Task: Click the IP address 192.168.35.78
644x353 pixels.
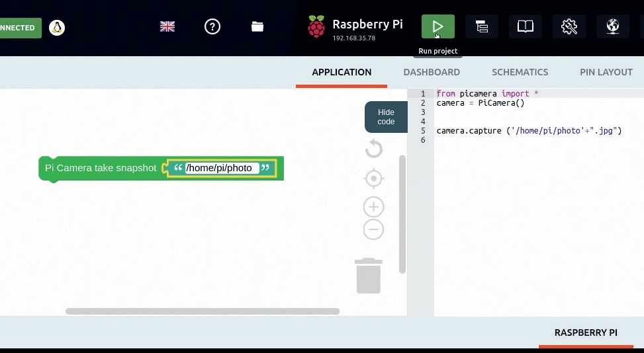Action: point(354,38)
